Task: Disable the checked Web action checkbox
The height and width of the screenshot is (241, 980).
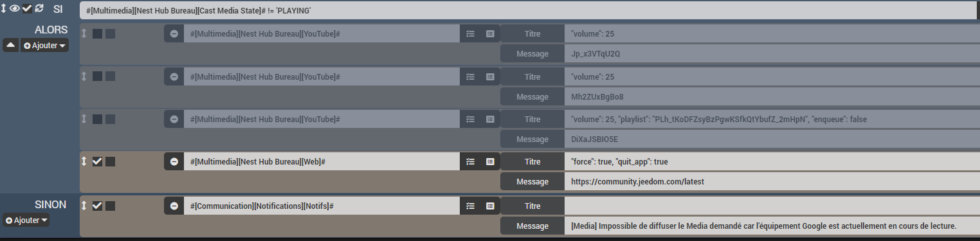Action: click(x=97, y=161)
